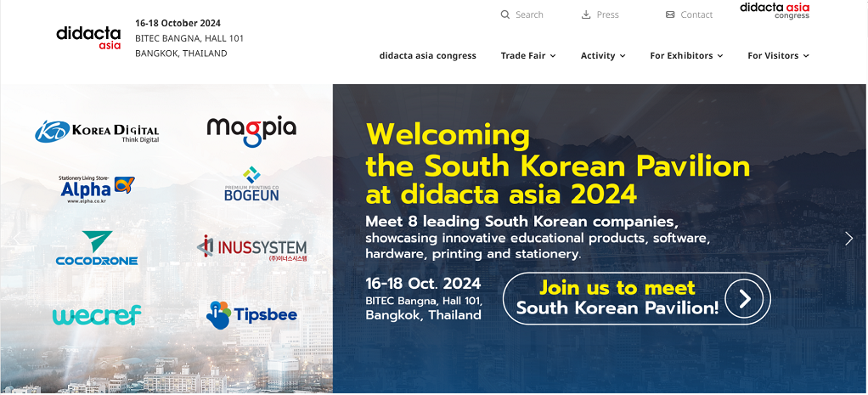Screen dimensions: 868x395
Task: Click Join us to meet South Korean Pavilion
Action: pos(637,299)
